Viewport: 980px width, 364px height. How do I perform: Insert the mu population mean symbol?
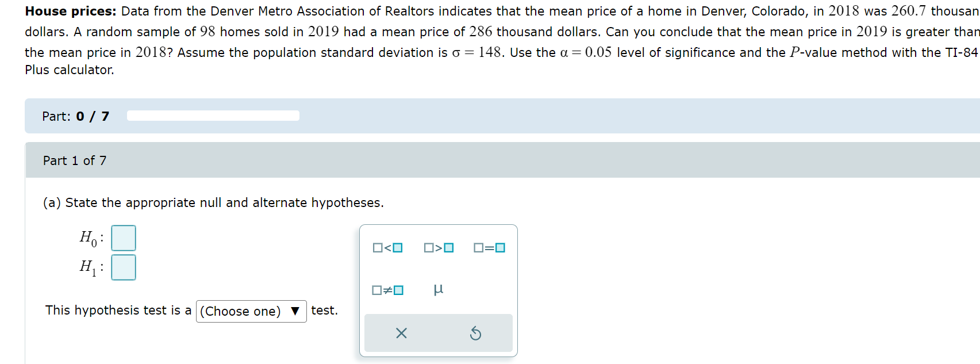click(438, 290)
